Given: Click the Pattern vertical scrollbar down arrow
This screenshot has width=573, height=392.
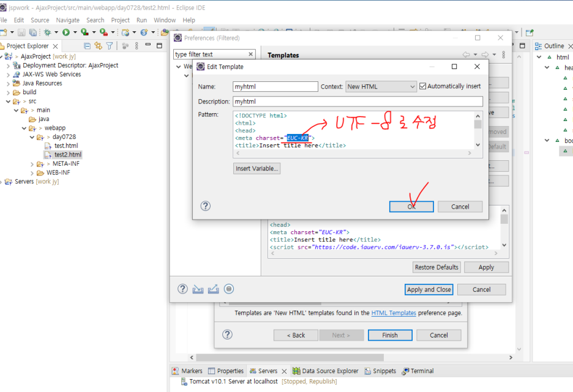Looking at the screenshot, I should pos(478,145).
